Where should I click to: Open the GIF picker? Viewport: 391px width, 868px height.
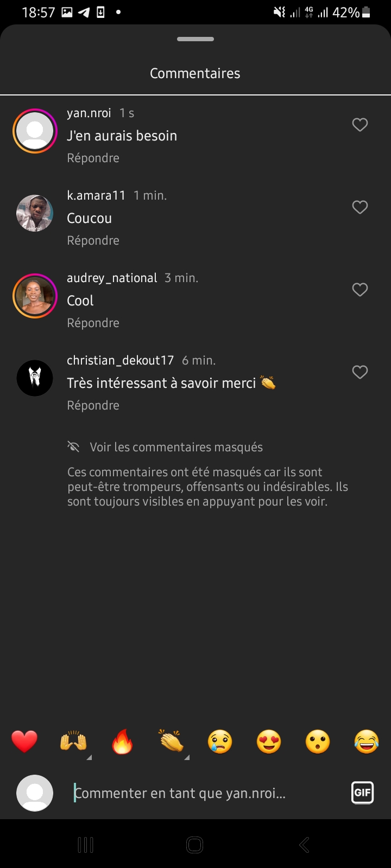[362, 793]
